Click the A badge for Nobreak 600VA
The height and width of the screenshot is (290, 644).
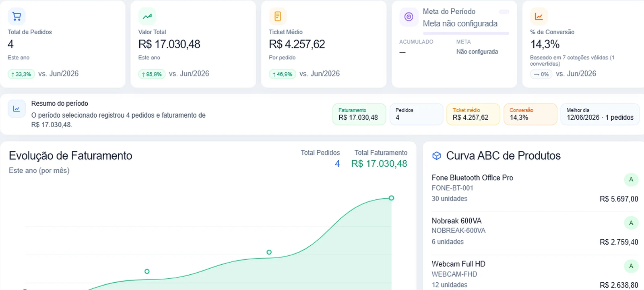[631, 223]
